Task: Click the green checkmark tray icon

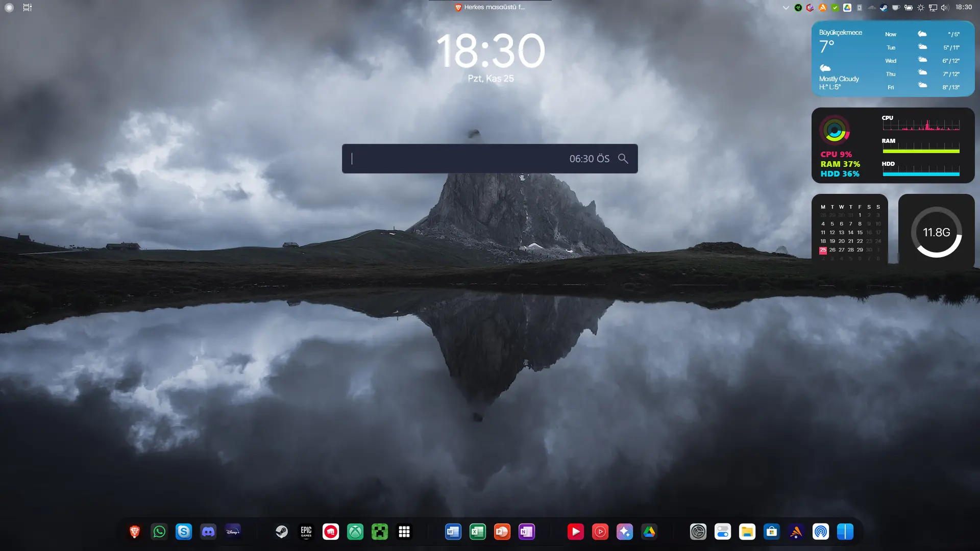Action: point(835,8)
